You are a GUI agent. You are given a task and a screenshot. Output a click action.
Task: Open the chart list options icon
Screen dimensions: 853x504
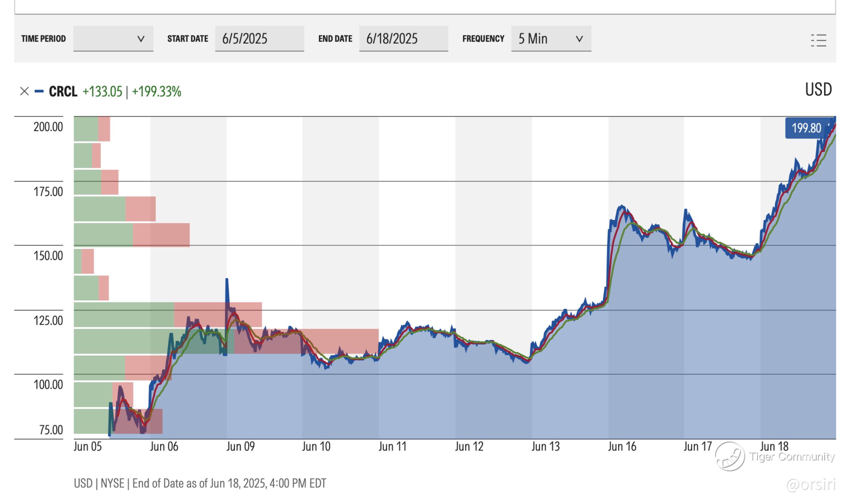point(818,40)
